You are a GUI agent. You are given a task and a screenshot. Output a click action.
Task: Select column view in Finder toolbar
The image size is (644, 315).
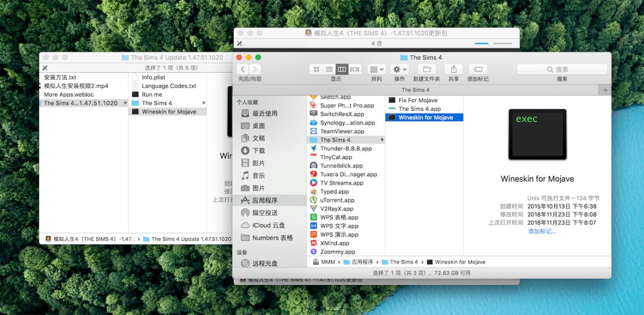pos(342,69)
